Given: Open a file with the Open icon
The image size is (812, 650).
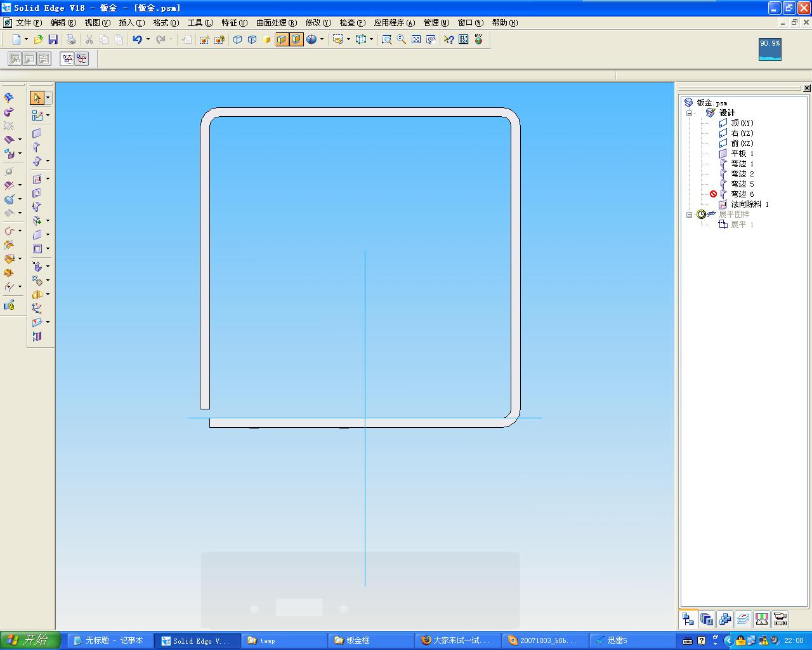Looking at the screenshot, I should click(x=39, y=39).
